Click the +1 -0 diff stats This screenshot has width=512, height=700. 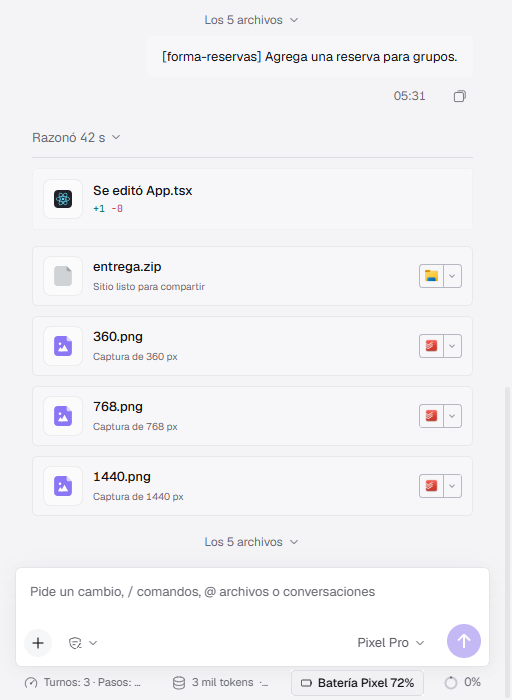(x=108, y=208)
